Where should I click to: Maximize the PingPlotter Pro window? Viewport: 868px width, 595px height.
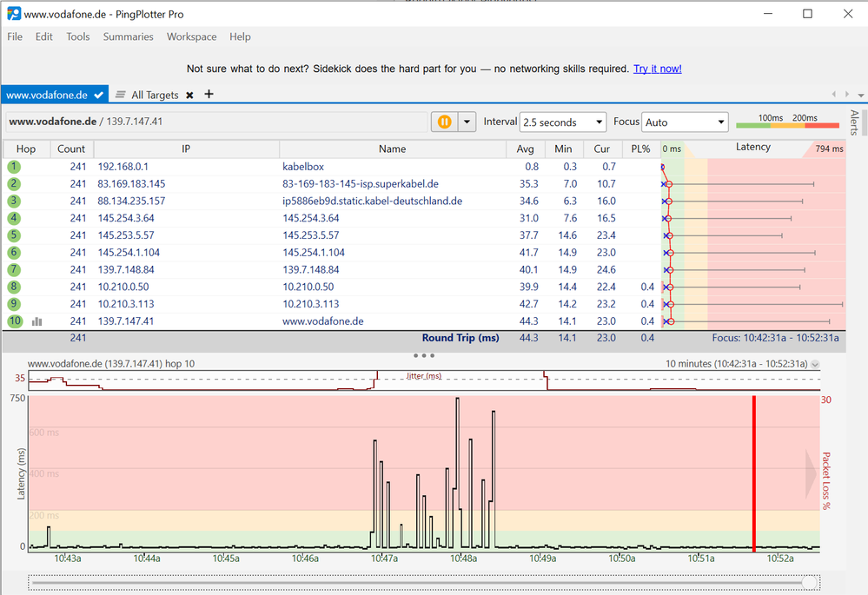point(808,14)
